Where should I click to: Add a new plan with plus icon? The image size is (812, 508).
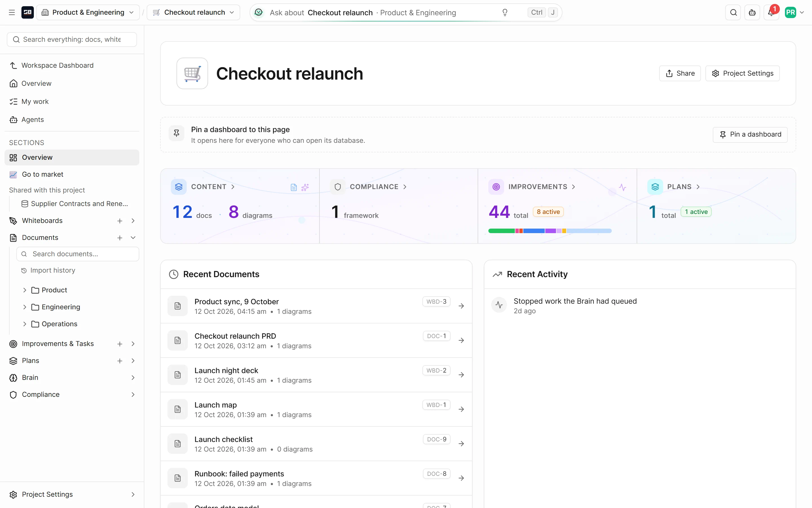(120, 361)
